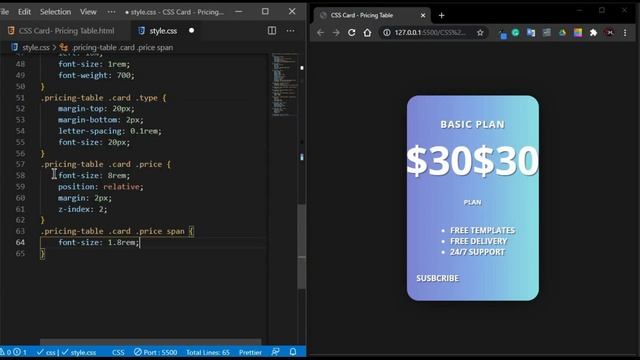Viewport: 640px width, 360px height.
Task: Click Grammarly green extension icon
Action: (x=516, y=33)
